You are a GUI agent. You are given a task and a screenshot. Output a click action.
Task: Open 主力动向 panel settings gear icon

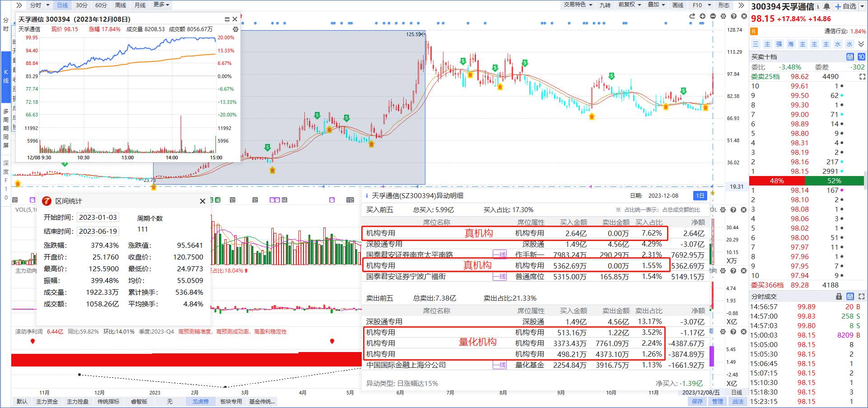[x=723, y=271]
